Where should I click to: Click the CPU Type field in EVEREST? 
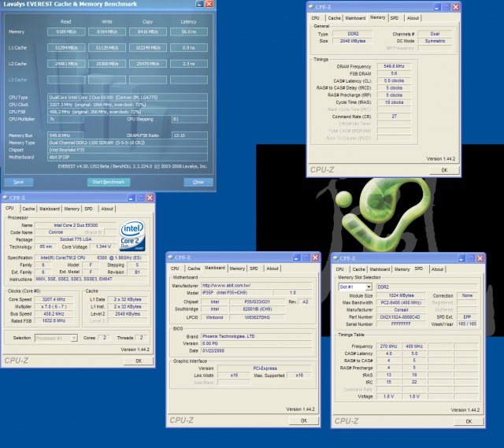(128, 98)
